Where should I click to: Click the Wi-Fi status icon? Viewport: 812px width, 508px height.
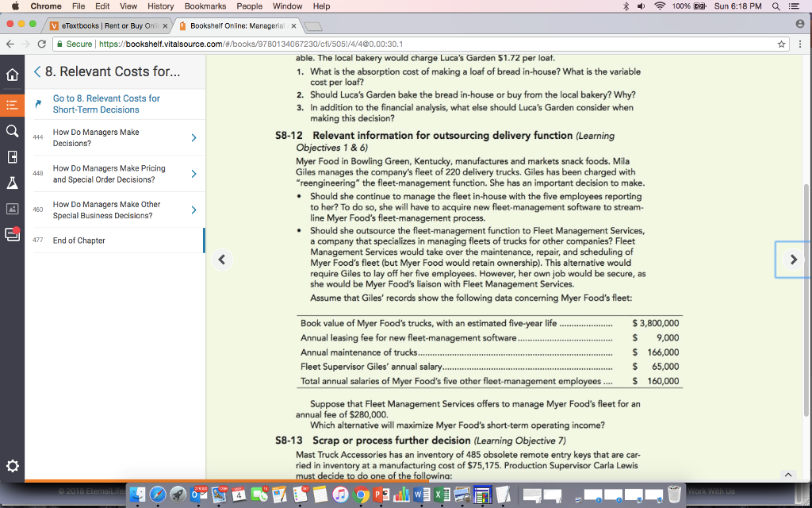click(x=659, y=6)
